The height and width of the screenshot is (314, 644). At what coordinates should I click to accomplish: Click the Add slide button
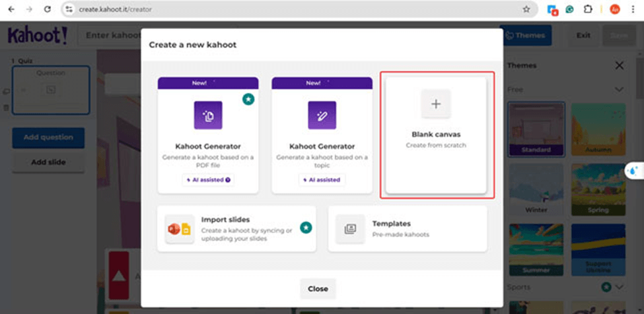(48, 162)
